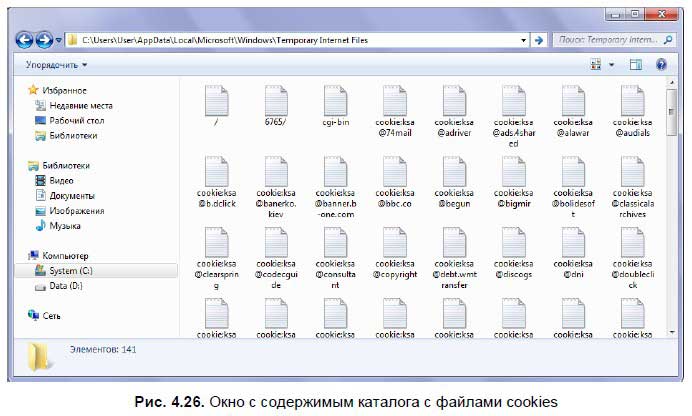The image size is (692, 416).
Task: Click the Back navigation arrow button
Action: (x=25, y=40)
